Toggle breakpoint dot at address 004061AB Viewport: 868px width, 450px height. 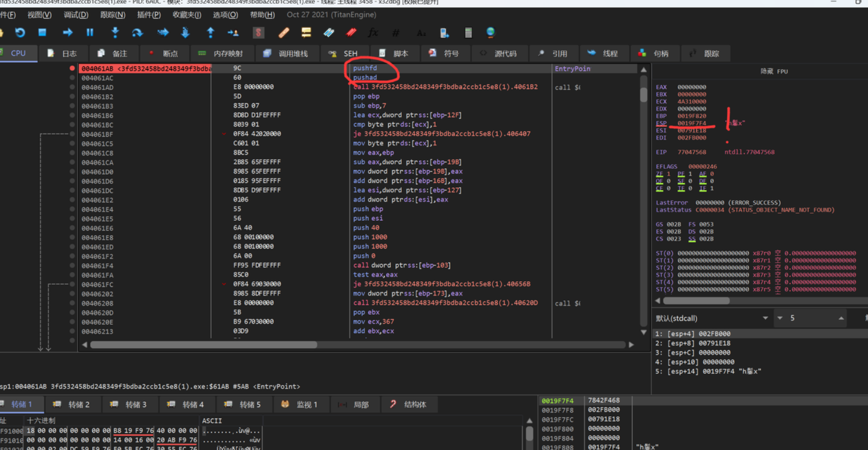click(72, 68)
